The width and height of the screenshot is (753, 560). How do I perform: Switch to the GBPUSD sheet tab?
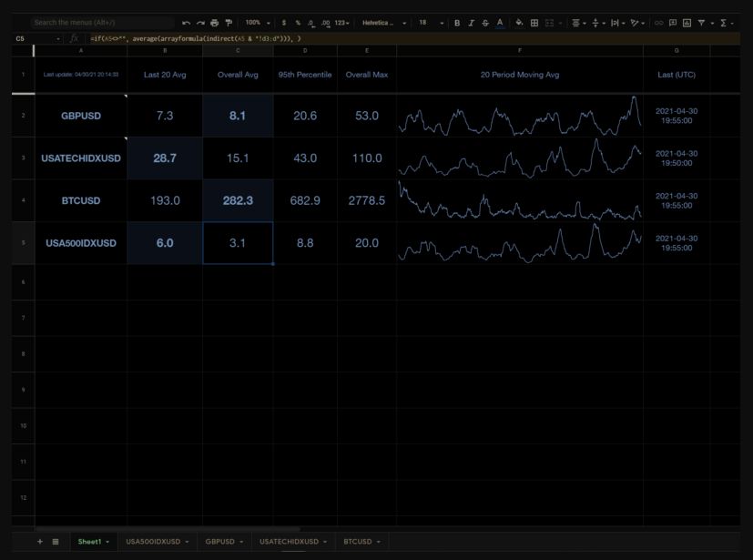tap(220, 542)
